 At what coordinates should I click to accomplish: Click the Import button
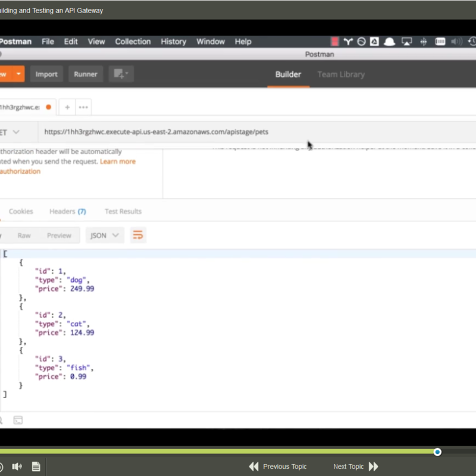[46, 74]
